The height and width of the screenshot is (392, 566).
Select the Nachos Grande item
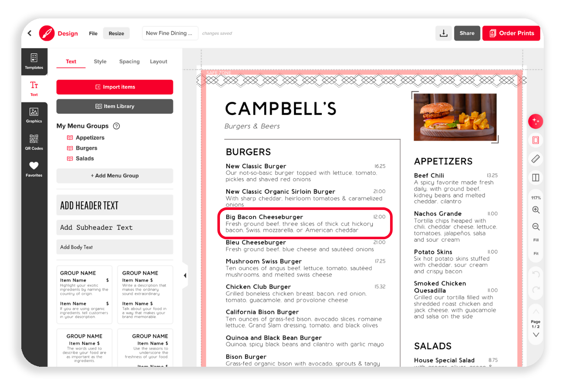(456, 226)
